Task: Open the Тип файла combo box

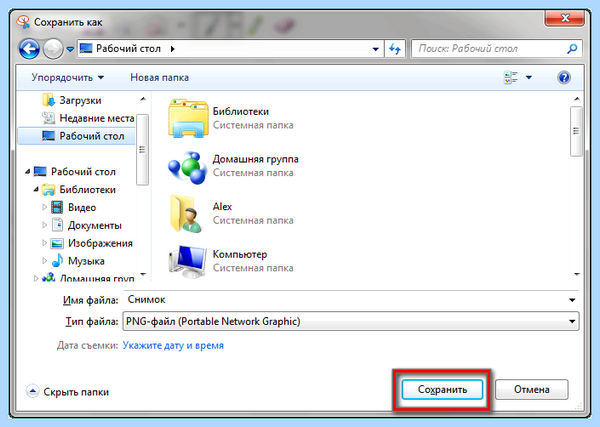Action: (x=351, y=321)
